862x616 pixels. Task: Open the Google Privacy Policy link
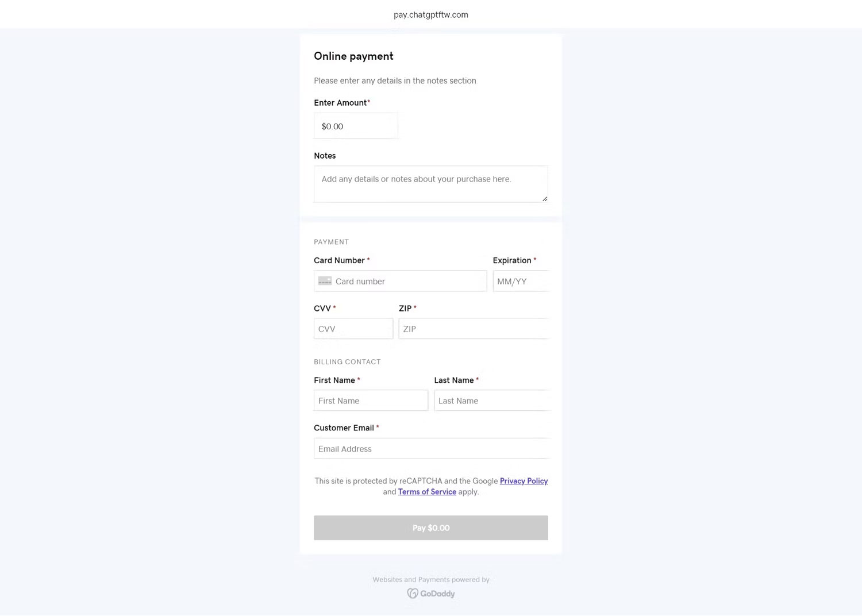pyautogui.click(x=524, y=481)
